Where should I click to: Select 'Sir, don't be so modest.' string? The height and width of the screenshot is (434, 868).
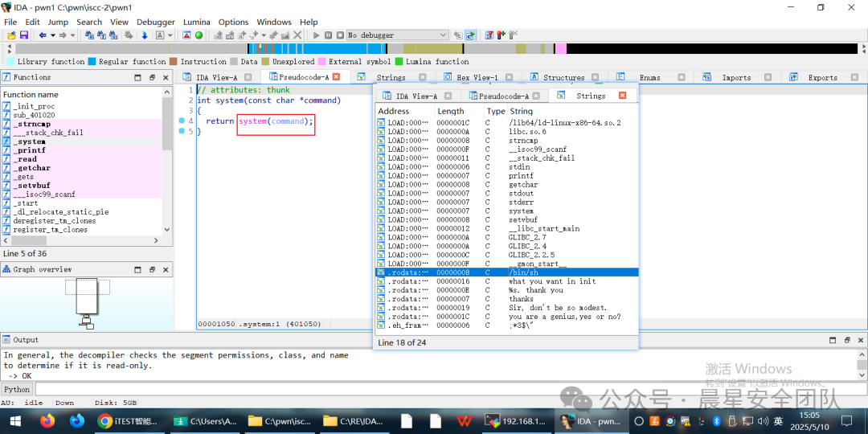(506, 308)
